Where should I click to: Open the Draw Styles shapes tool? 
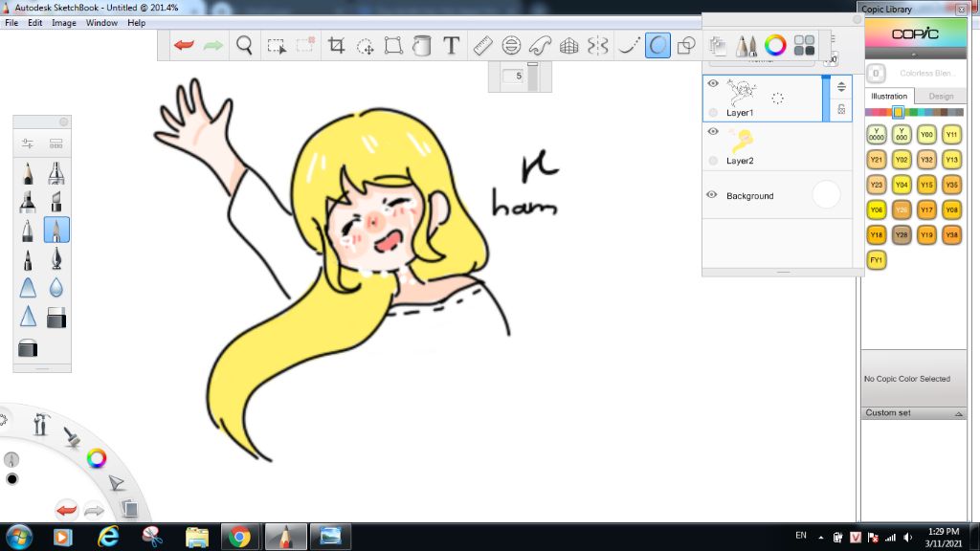(x=686, y=46)
